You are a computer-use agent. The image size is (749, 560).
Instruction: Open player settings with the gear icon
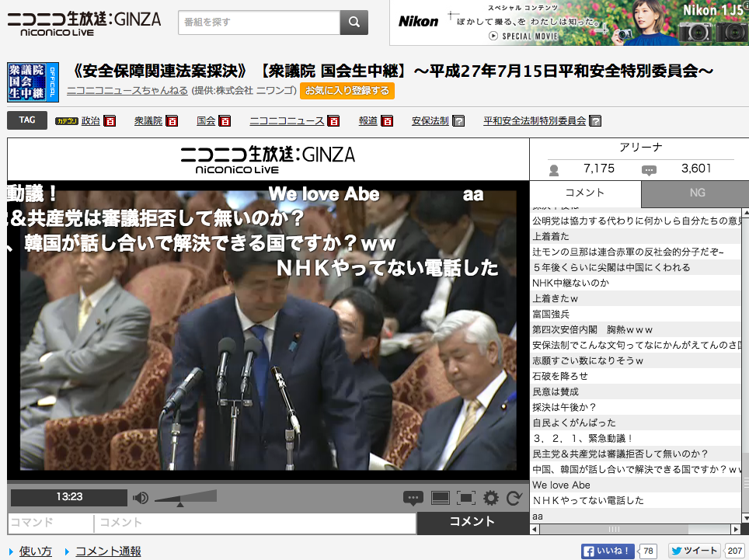point(490,498)
